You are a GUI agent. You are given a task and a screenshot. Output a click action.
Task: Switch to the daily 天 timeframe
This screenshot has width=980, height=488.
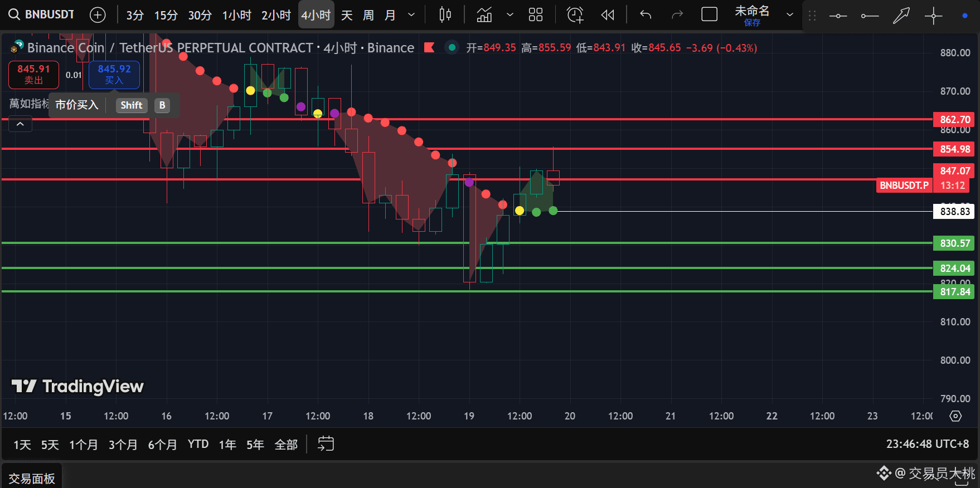point(347,15)
